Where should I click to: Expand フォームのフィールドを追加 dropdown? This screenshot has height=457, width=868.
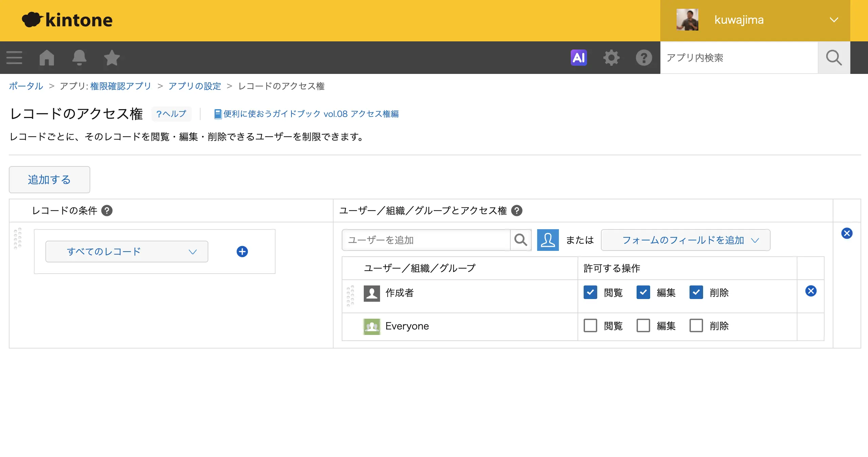(x=686, y=240)
